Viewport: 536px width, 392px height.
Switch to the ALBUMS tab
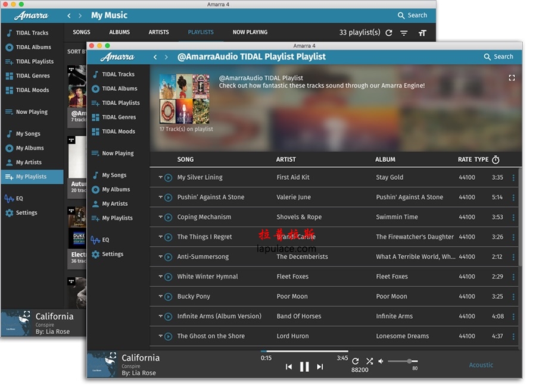point(119,32)
